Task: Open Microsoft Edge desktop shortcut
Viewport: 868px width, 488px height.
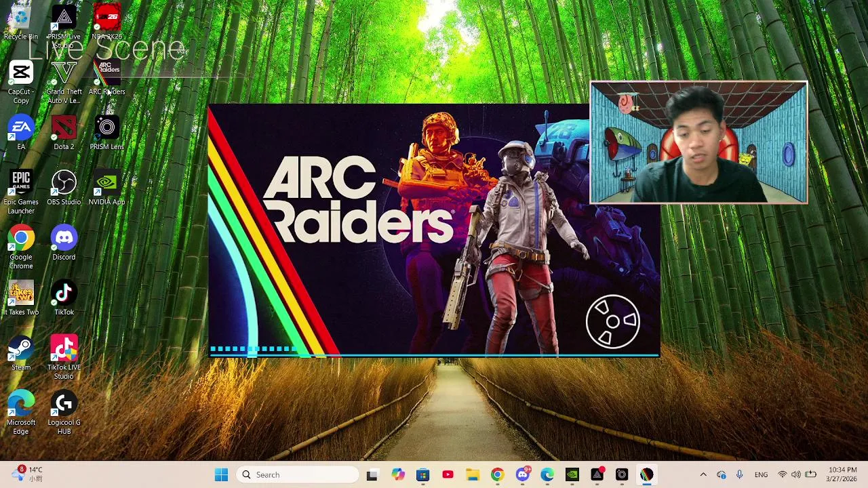Action: [x=21, y=413]
